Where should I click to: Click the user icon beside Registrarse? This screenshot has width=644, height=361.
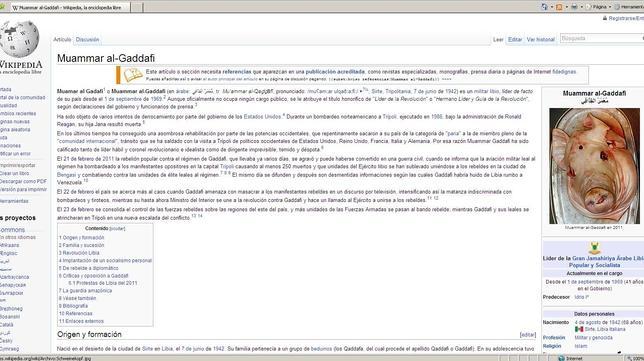[x=605, y=18]
